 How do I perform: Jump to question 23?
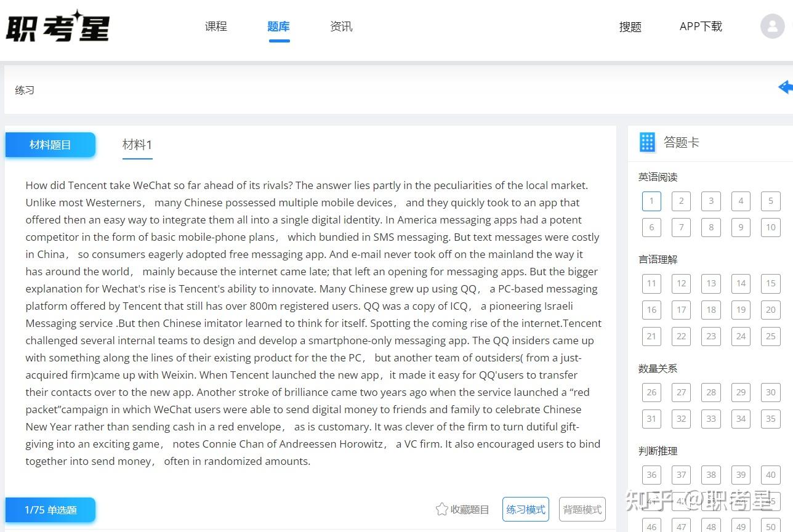pyautogui.click(x=711, y=336)
